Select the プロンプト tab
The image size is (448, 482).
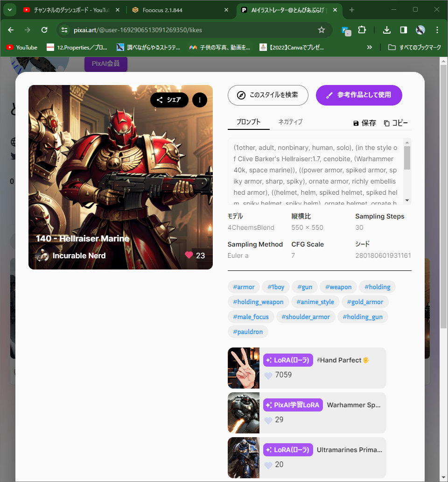(x=248, y=122)
